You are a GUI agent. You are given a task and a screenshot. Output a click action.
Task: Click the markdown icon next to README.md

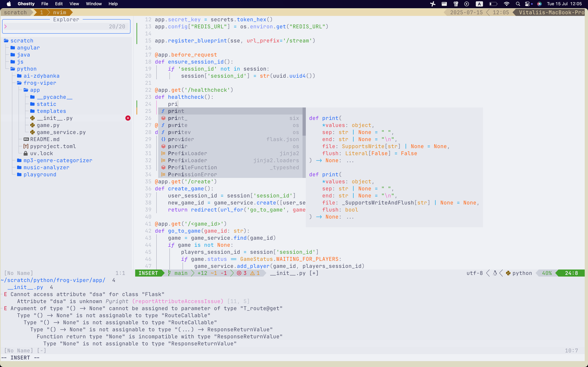pos(26,139)
